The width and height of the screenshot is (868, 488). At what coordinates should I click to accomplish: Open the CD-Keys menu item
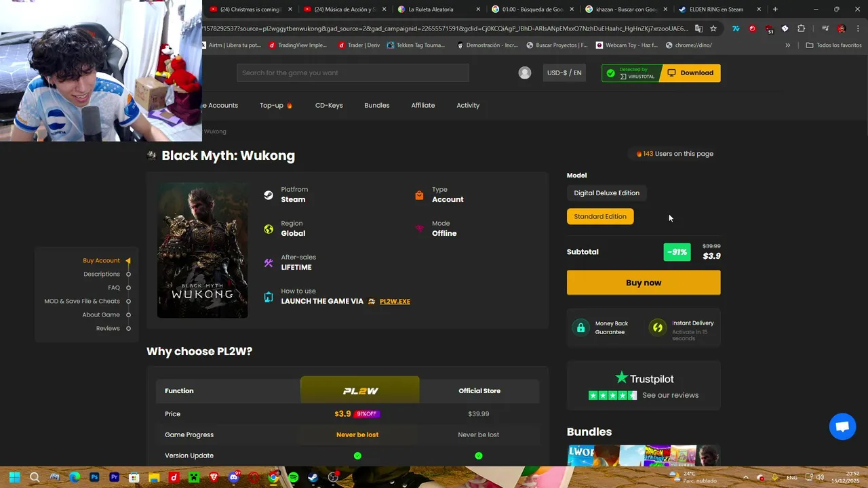click(329, 105)
